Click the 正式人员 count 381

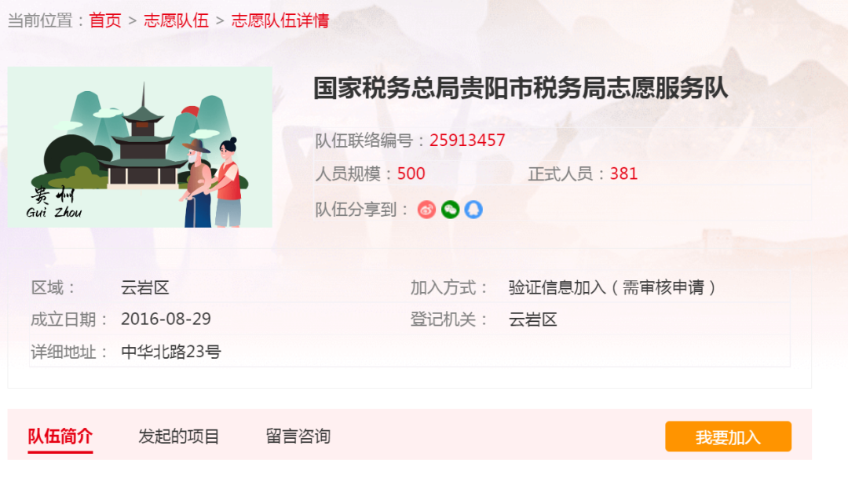623,173
